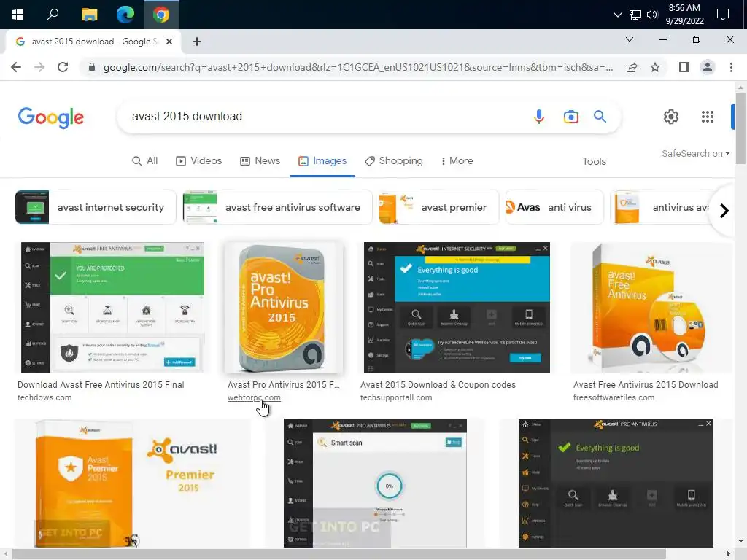
Task: Visit webforpc.com source link
Action: [x=254, y=397]
